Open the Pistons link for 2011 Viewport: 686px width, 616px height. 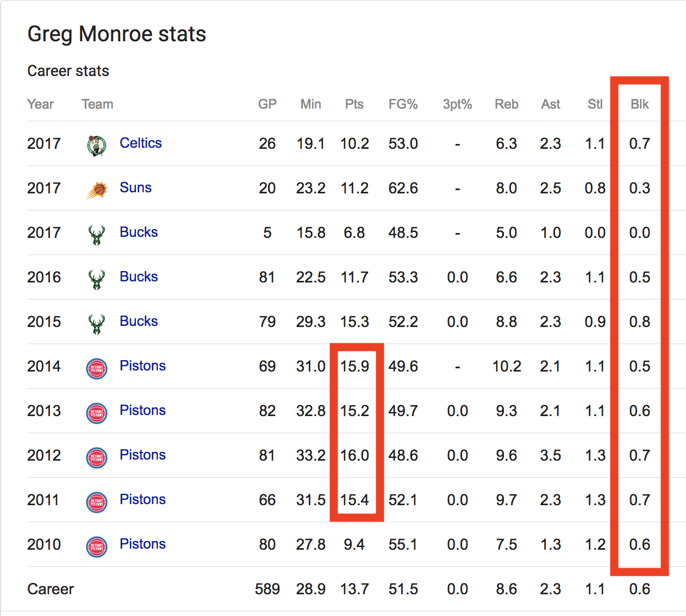click(x=142, y=499)
